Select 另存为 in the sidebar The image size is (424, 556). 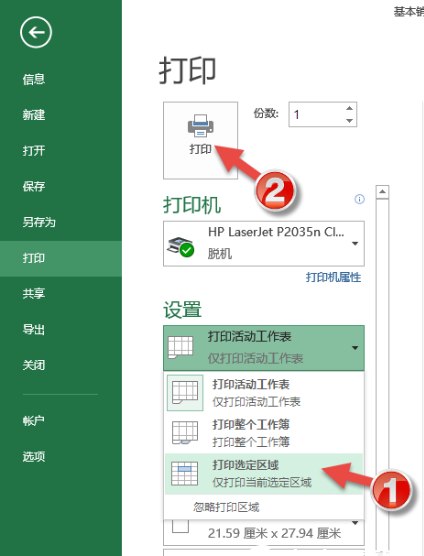(x=39, y=222)
